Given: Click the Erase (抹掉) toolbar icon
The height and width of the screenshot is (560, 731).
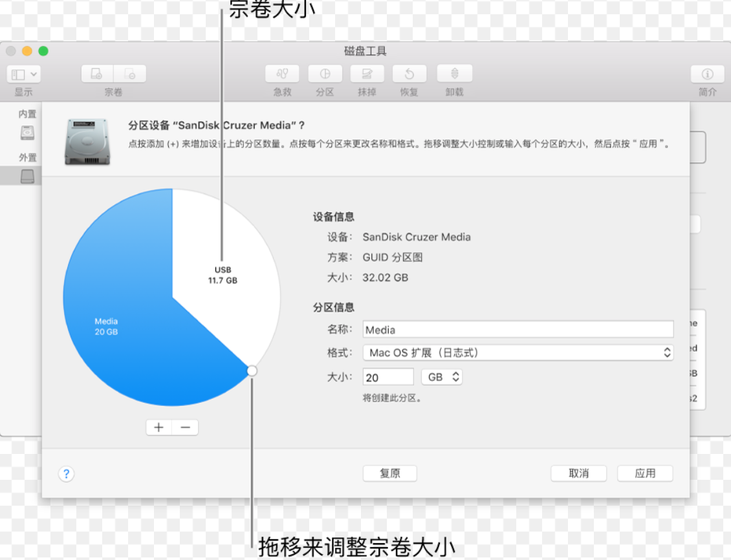Looking at the screenshot, I should (x=367, y=74).
